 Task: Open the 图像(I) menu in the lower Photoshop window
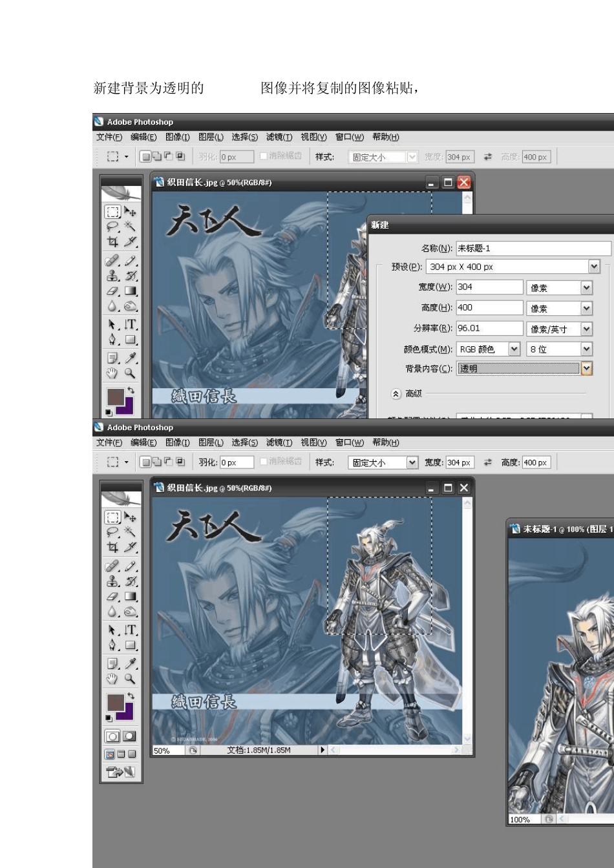pyautogui.click(x=178, y=442)
